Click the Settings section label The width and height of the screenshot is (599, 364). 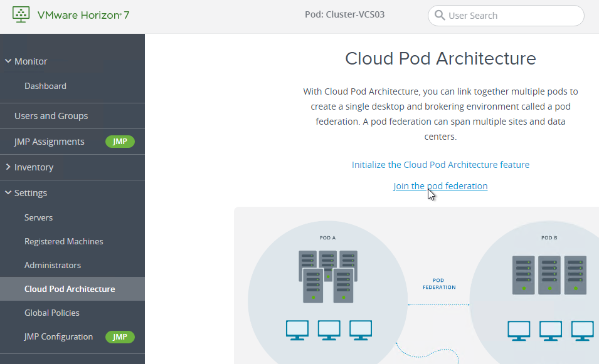(31, 193)
